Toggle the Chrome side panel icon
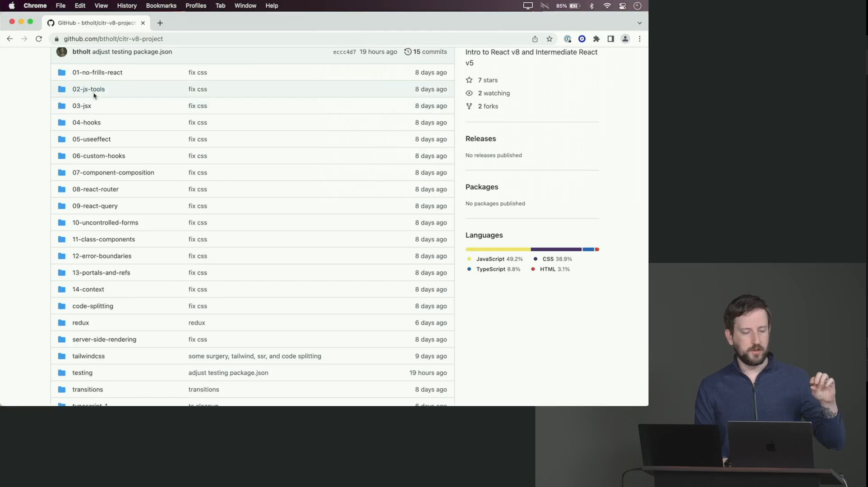Viewport: 868px width, 487px height. click(611, 39)
